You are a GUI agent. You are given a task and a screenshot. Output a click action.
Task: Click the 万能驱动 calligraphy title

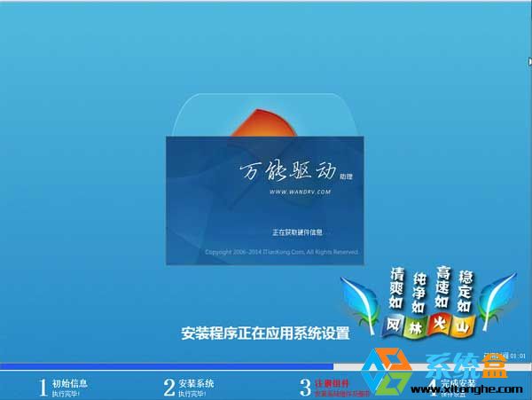pos(287,170)
